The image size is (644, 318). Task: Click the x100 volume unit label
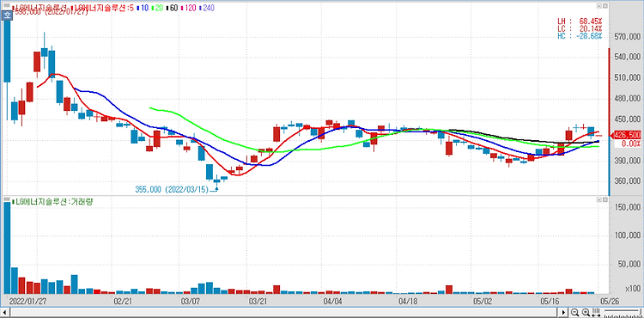point(633,289)
